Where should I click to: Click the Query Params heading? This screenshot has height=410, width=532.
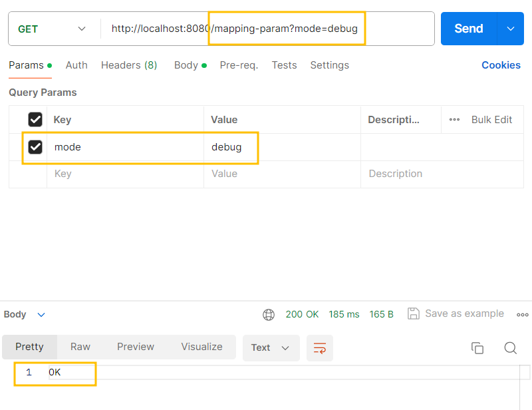pos(43,93)
